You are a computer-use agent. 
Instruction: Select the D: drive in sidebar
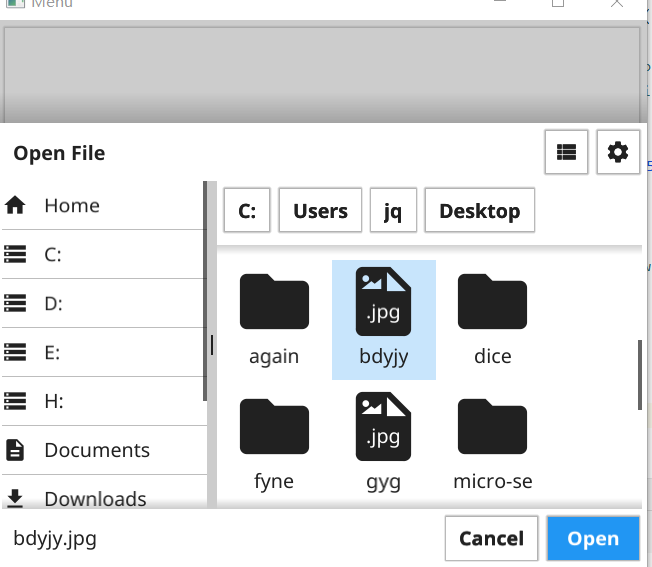(x=53, y=303)
